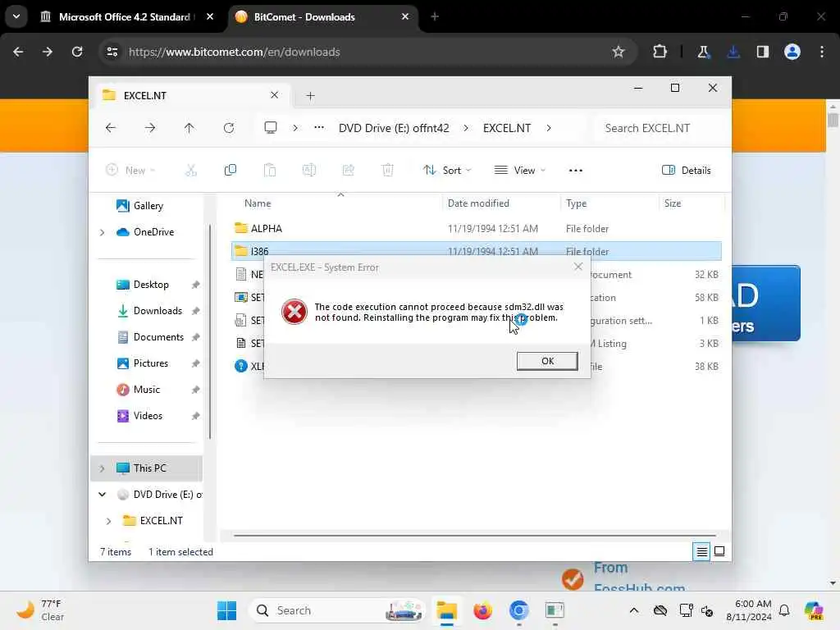Expand the This PC tree node
Image resolution: width=840 pixels, height=630 pixels.
point(103,468)
